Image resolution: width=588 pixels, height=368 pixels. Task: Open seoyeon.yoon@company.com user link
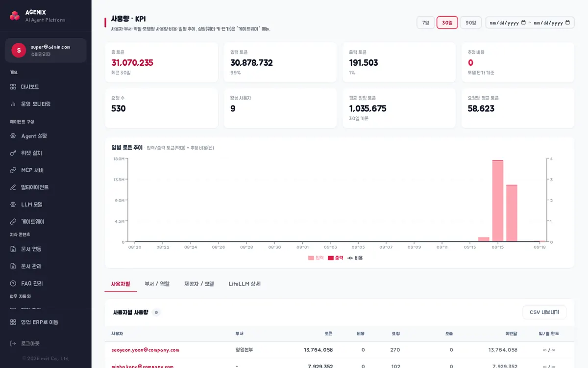point(145,350)
